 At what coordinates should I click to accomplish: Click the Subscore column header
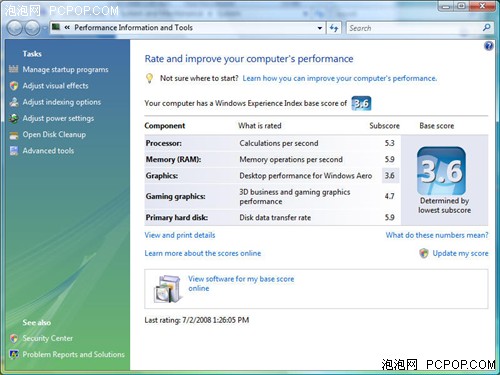pos(384,126)
